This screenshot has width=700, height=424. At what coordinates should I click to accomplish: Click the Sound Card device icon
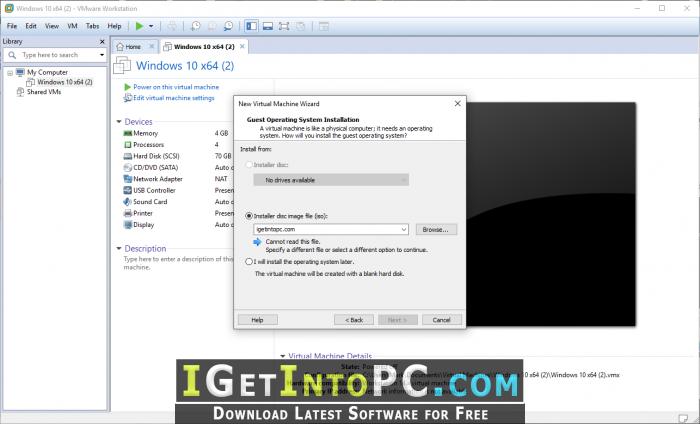128,202
